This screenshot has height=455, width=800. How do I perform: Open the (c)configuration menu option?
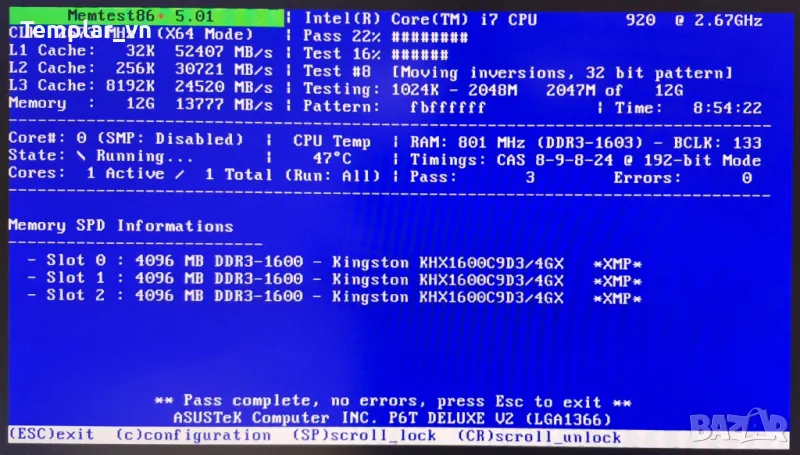pyautogui.click(x=192, y=435)
